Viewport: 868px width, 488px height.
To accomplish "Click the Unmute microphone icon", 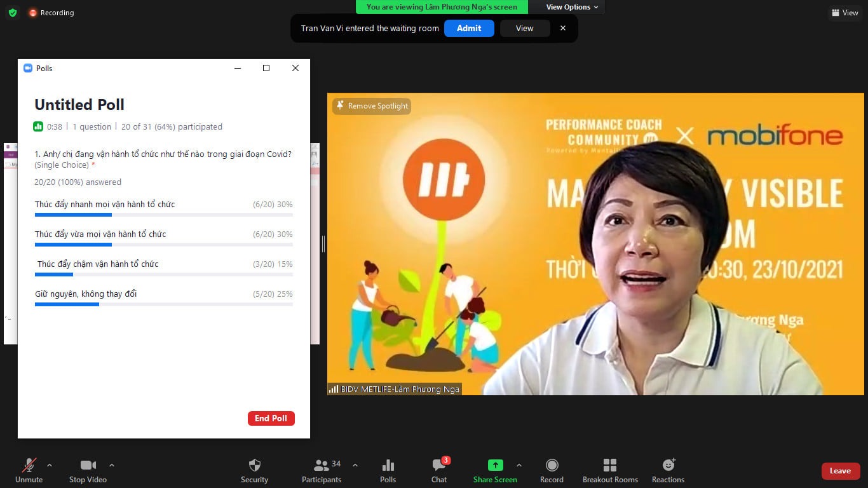I will 29,465.
